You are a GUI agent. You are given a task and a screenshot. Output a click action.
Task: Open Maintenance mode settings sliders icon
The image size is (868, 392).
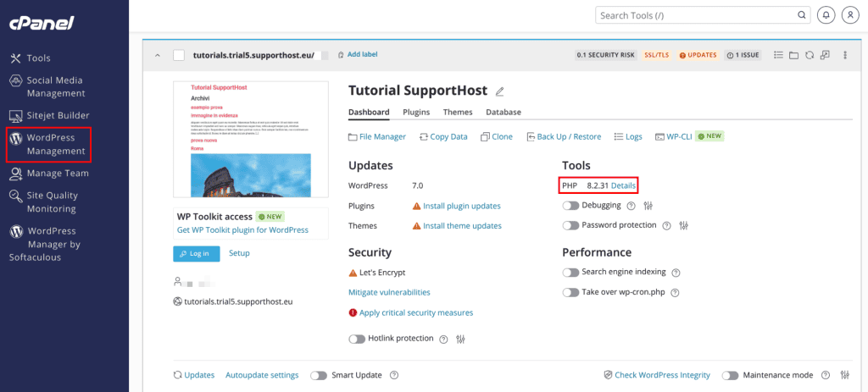coord(845,375)
